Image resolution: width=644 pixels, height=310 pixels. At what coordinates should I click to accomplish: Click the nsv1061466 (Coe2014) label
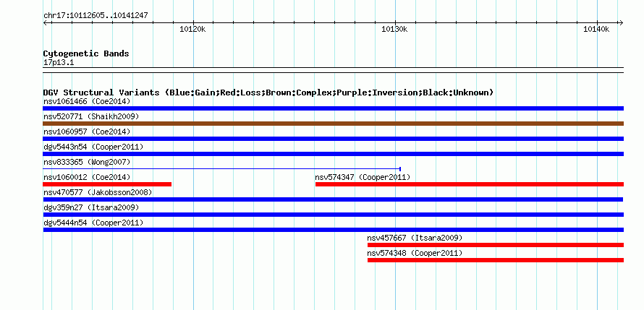coord(87,101)
